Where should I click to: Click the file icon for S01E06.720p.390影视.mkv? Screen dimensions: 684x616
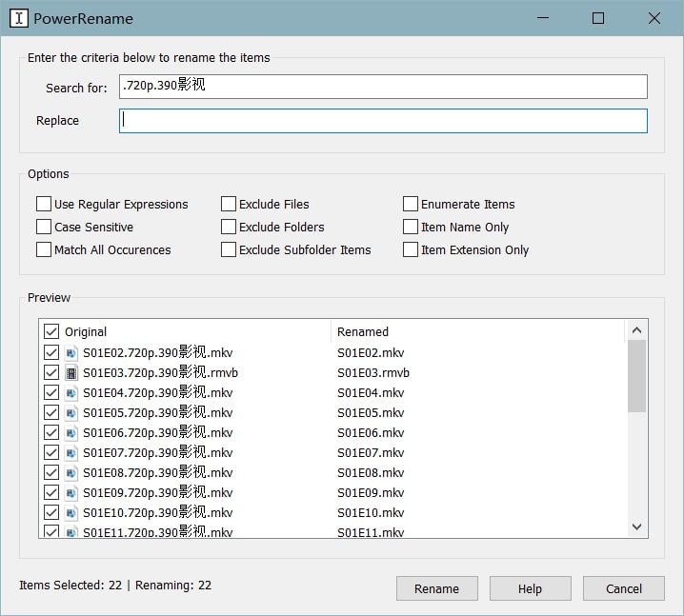point(71,432)
